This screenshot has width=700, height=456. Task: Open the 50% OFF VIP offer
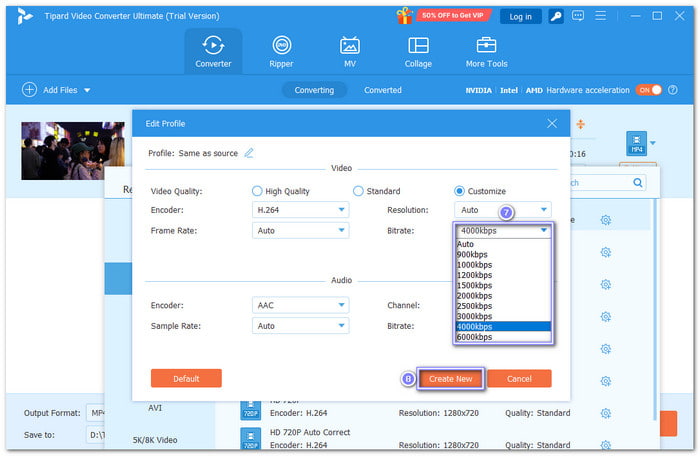point(453,16)
